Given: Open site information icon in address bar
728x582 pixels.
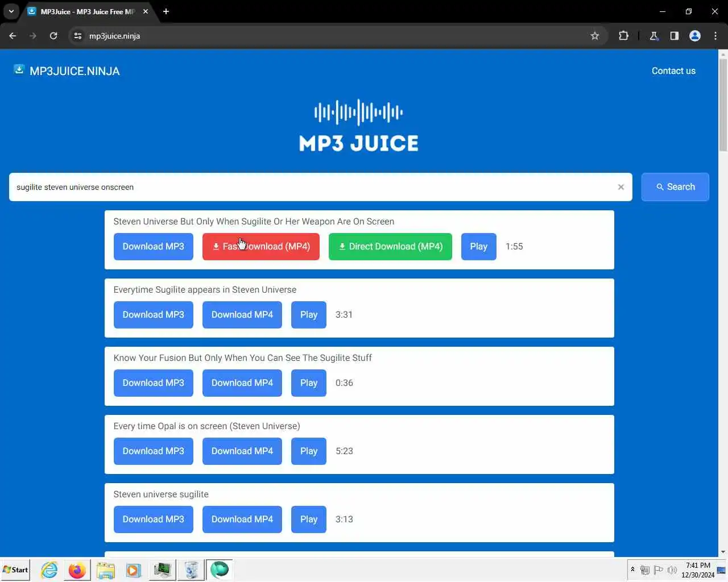Looking at the screenshot, I should [x=78, y=36].
